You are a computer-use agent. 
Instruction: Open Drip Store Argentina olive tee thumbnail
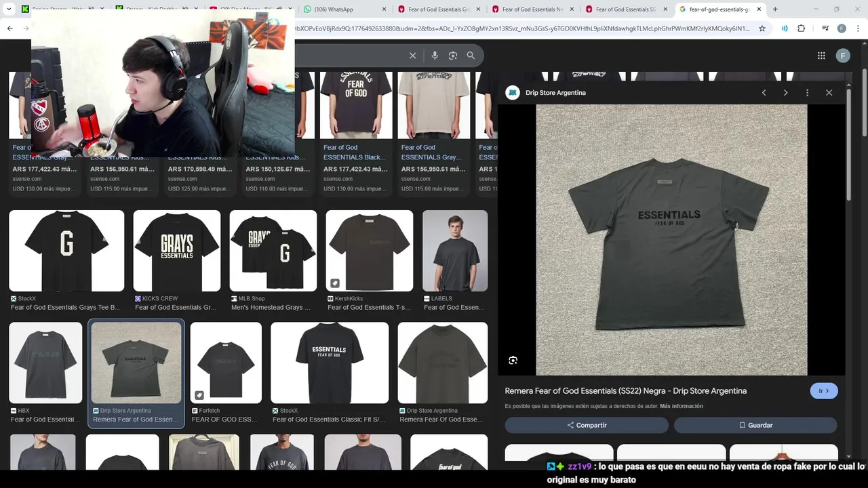[443, 363]
